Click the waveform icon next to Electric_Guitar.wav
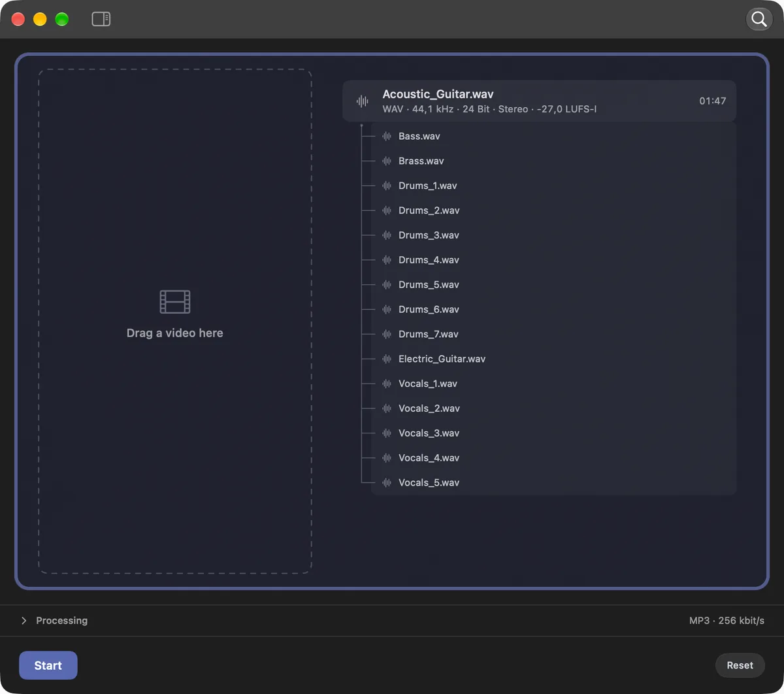This screenshot has width=784, height=694. 387,359
